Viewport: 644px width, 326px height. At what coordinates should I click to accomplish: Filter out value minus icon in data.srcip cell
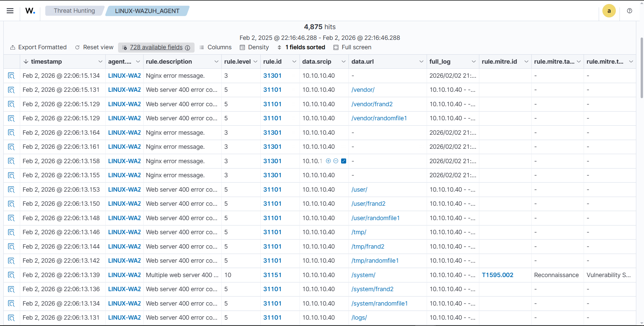point(336,161)
